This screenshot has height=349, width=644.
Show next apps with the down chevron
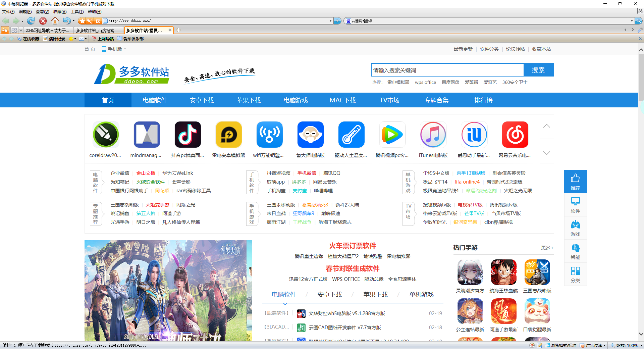pyautogui.click(x=547, y=153)
